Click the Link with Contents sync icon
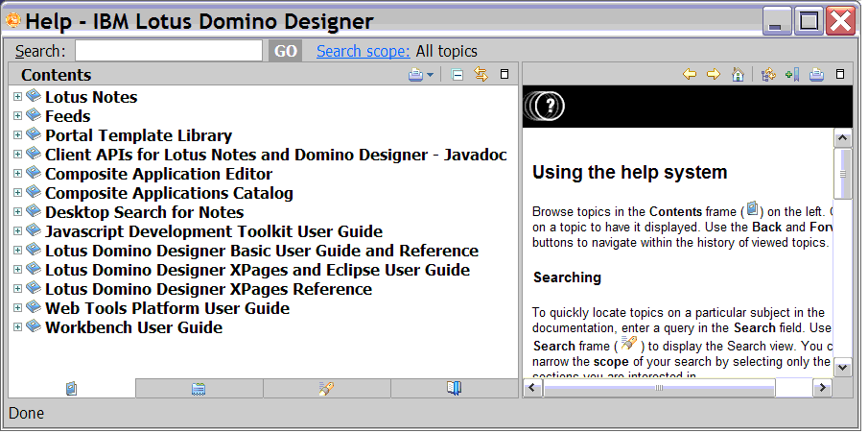 point(481,74)
